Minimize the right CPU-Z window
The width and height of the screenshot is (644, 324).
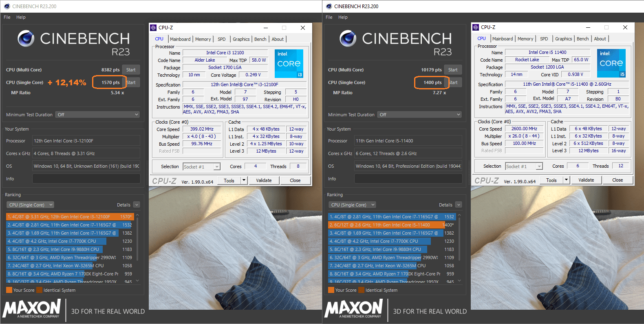(588, 27)
